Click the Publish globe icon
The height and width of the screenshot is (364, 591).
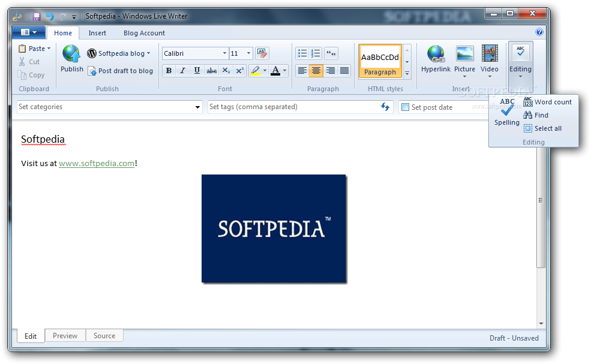71,53
